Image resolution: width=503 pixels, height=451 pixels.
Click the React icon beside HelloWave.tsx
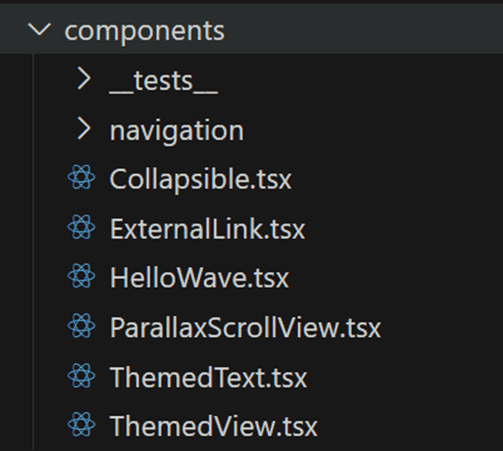(81, 276)
